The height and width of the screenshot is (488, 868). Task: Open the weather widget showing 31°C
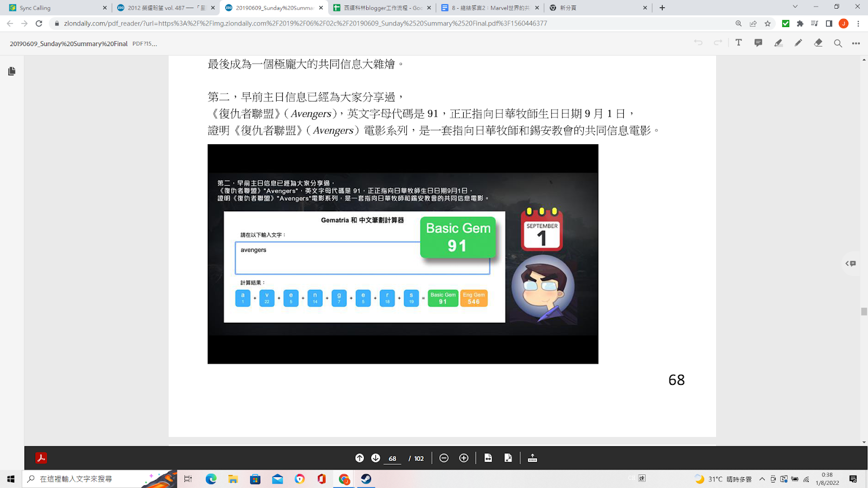pyautogui.click(x=723, y=479)
